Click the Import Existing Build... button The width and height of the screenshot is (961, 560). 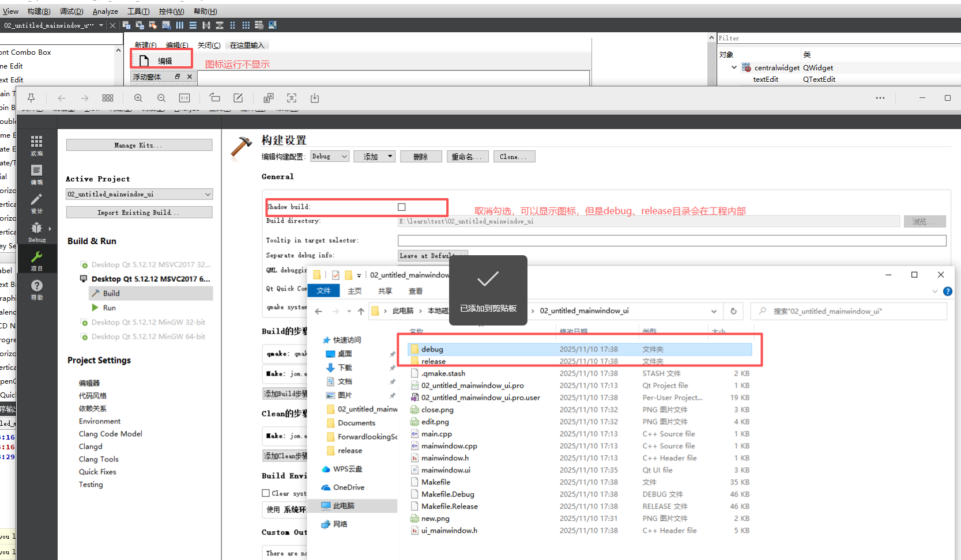139,213
